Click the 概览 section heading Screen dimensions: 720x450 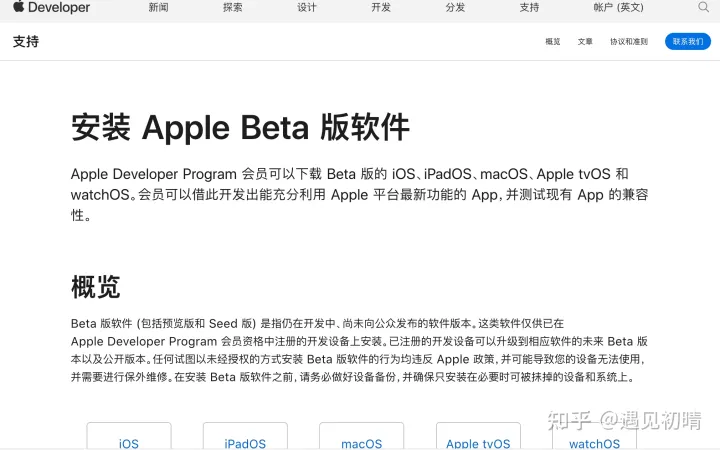pos(96,287)
